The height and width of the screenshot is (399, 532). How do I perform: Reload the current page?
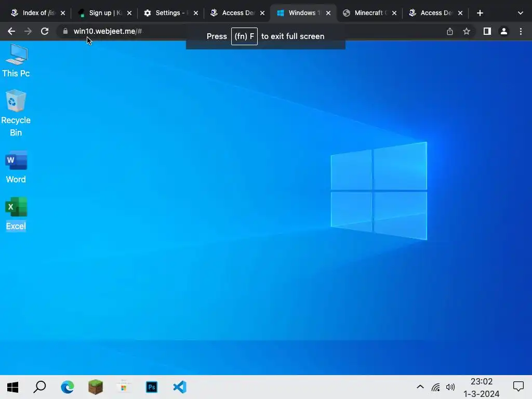click(45, 31)
